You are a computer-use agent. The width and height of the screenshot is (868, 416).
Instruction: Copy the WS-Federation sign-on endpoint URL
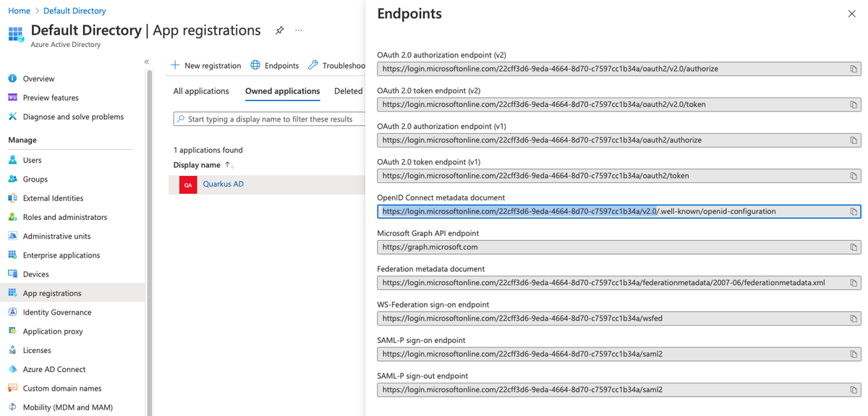click(854, 318)
